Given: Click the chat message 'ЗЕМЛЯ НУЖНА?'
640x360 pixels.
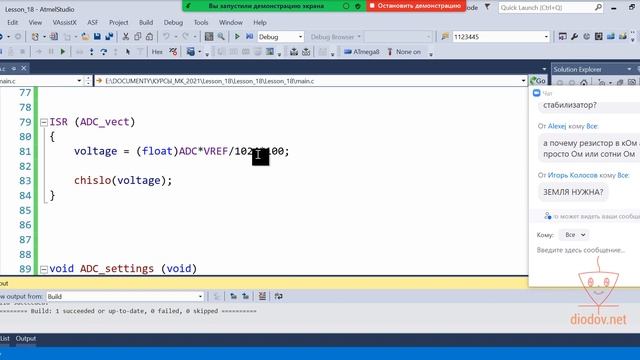Looking at the screenshot, I should coord(573,192).
